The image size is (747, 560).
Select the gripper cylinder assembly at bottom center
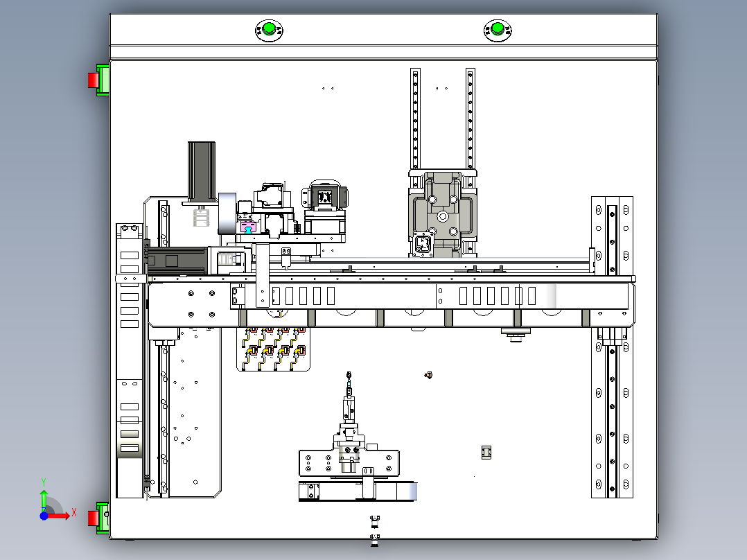(x=349, y=422)
